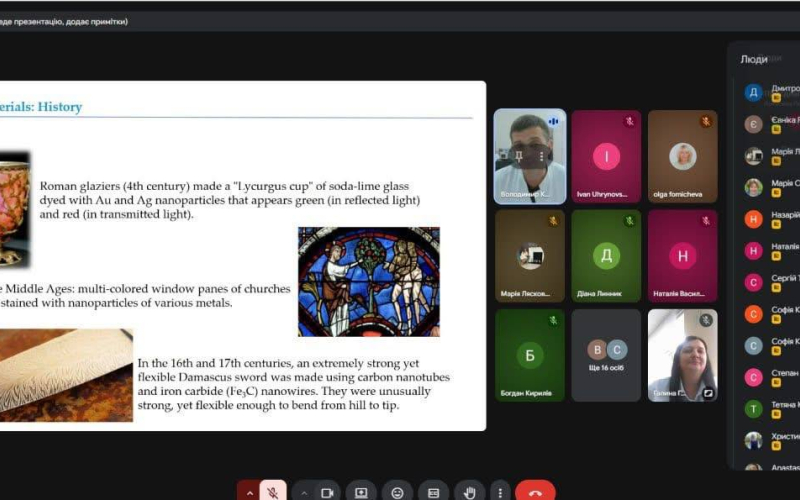Unmute the microphone in the call bar
This screenshot has width=800, height=500.
[273, 492]
